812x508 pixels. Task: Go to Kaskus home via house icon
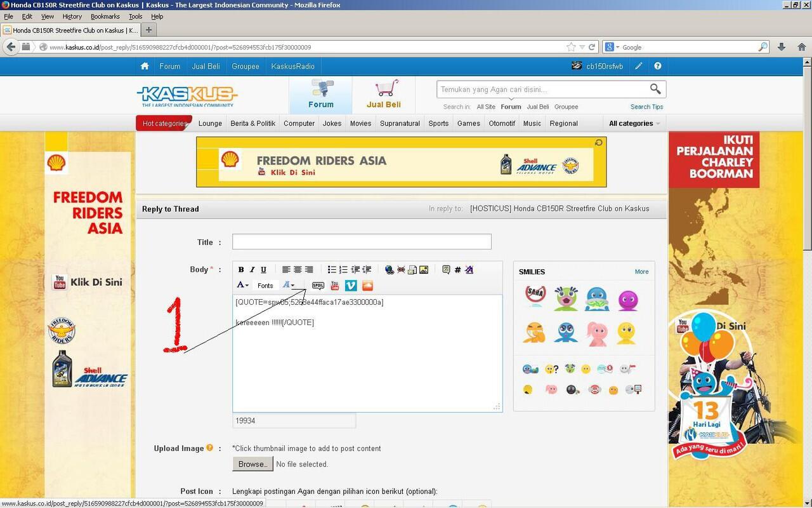click(145, 66)
